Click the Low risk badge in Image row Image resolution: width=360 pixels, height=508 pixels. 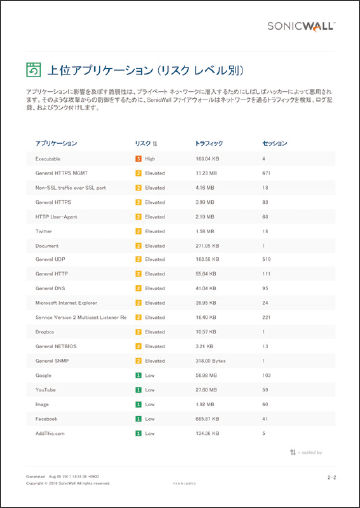(x=138, y=404)
